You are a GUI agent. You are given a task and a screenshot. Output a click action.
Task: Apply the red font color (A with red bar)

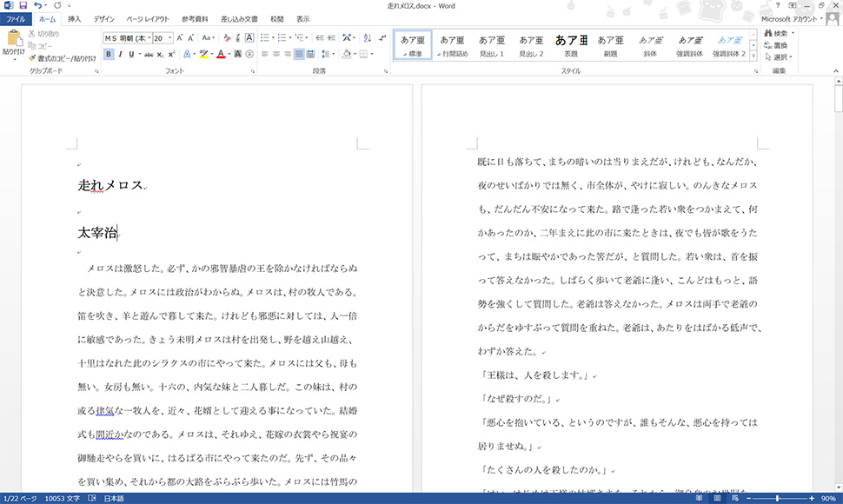coord(221,54)
